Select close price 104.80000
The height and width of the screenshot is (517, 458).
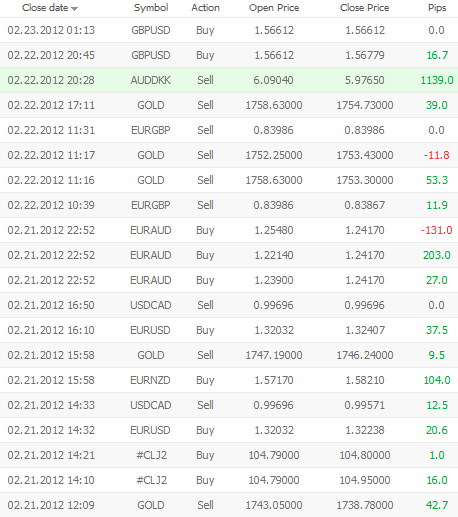[x=365, y=455]
